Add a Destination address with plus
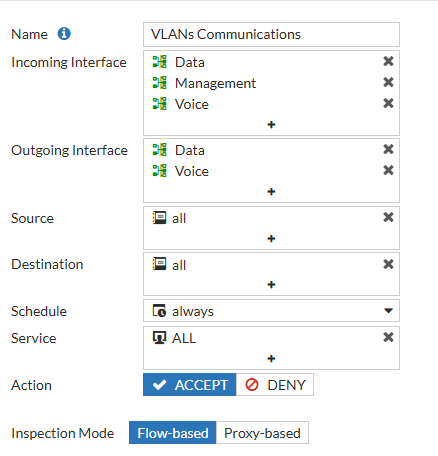 [271, 285]
